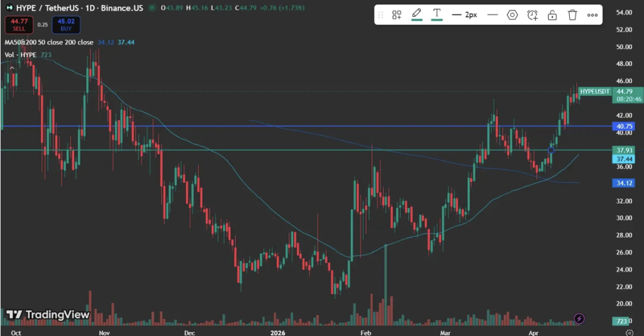Screen dimensions: 644x336
Task: Open the pencil line color tool
Action: coord(416,14)
